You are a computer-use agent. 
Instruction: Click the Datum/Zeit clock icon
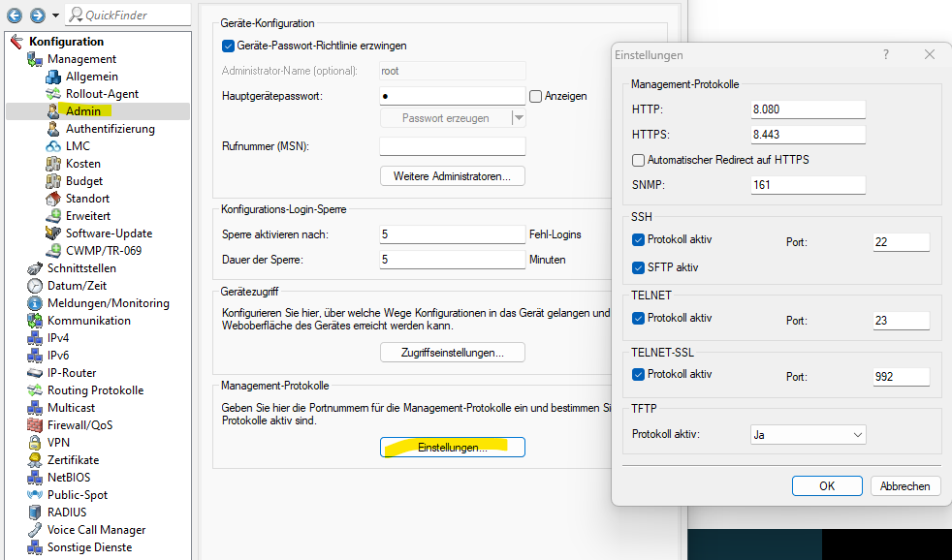click(x=35, y=286)
